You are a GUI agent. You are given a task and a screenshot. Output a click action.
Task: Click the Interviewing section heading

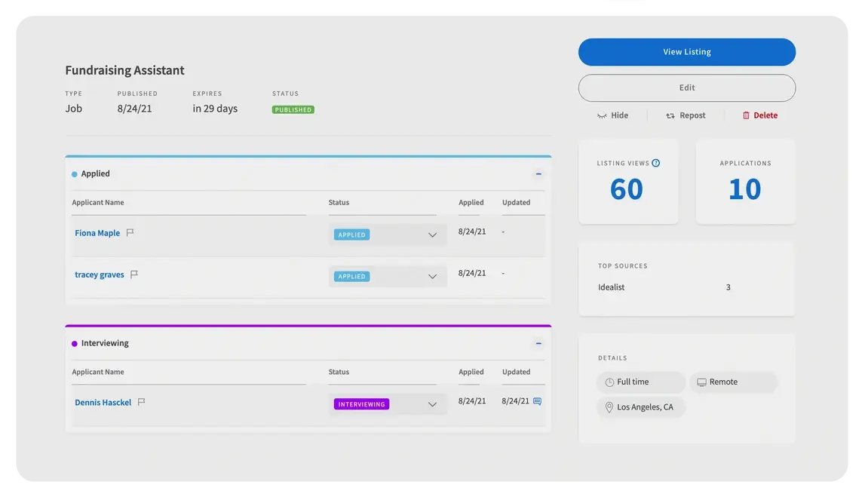(105, 343)
